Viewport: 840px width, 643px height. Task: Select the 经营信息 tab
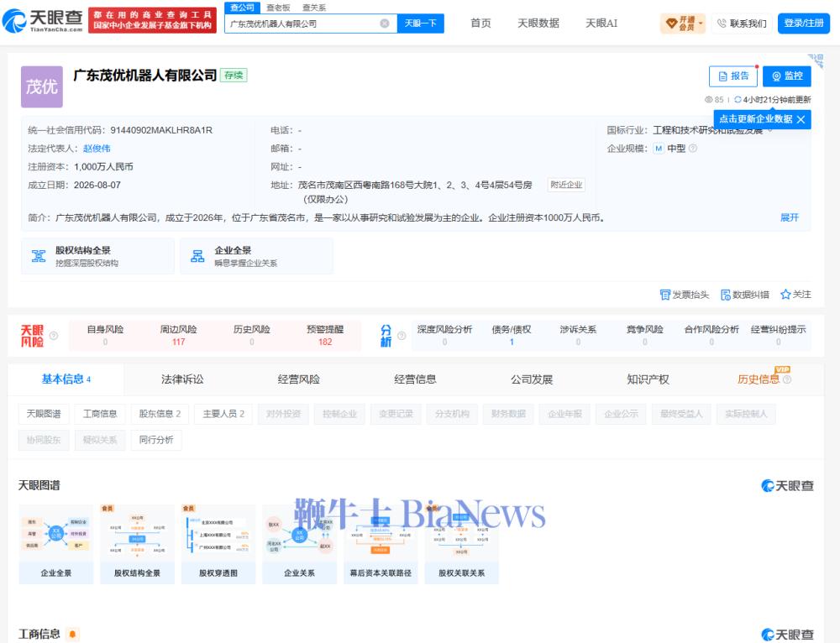pos(415,379)
